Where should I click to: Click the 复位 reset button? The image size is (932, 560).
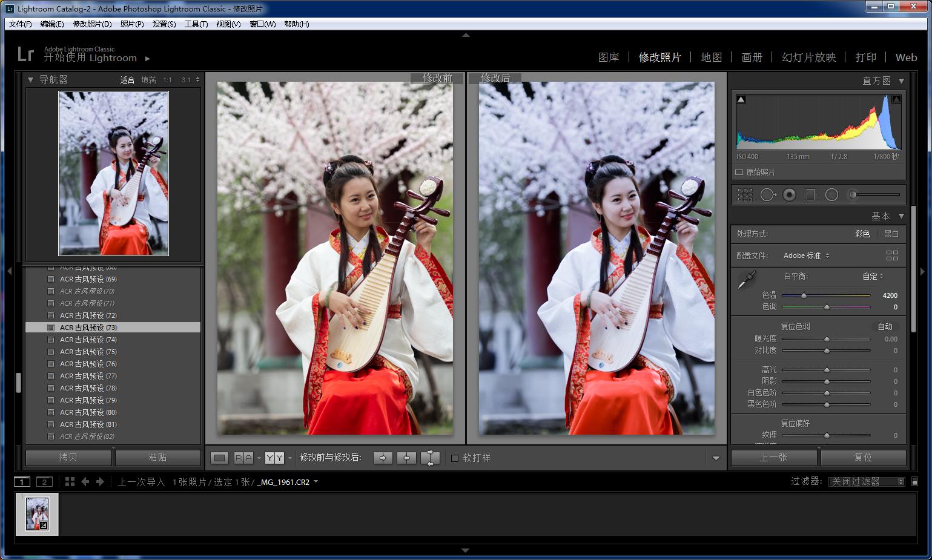click(862, 458)
